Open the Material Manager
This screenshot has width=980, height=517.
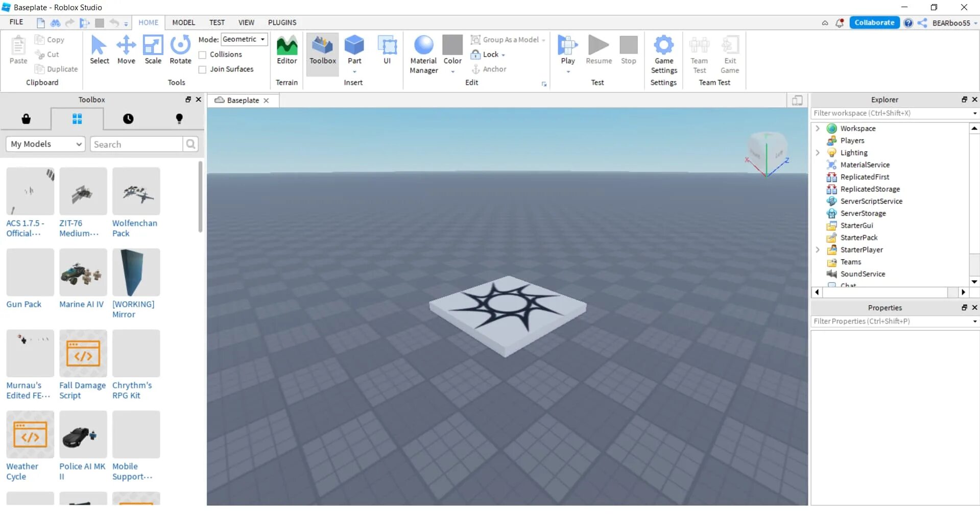(x=423, y=55)
